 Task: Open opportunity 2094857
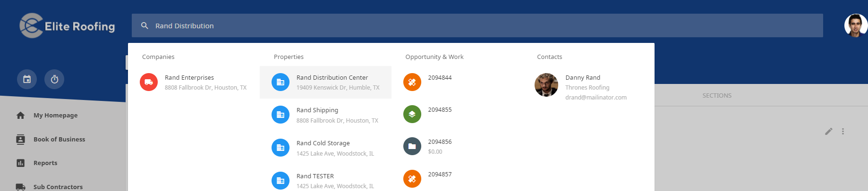[x=440, y=174]
